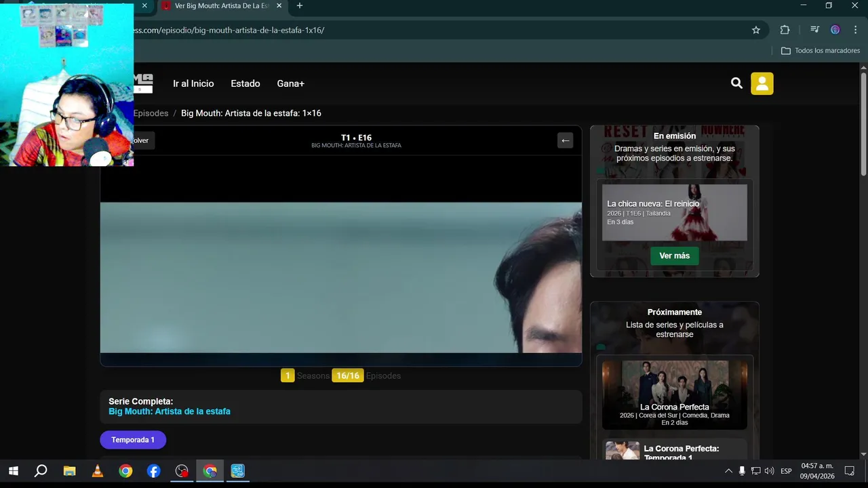Click the site logo in header

point(143,83)
